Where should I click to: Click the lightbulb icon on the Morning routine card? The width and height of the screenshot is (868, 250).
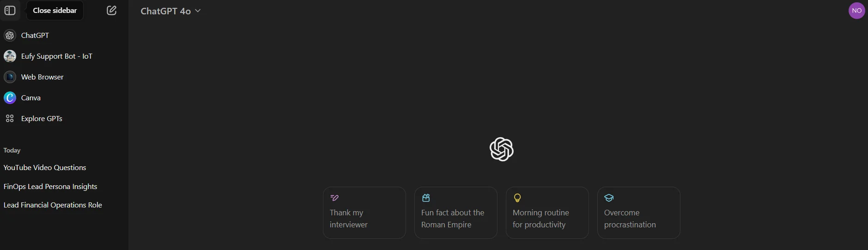(517, 198)
